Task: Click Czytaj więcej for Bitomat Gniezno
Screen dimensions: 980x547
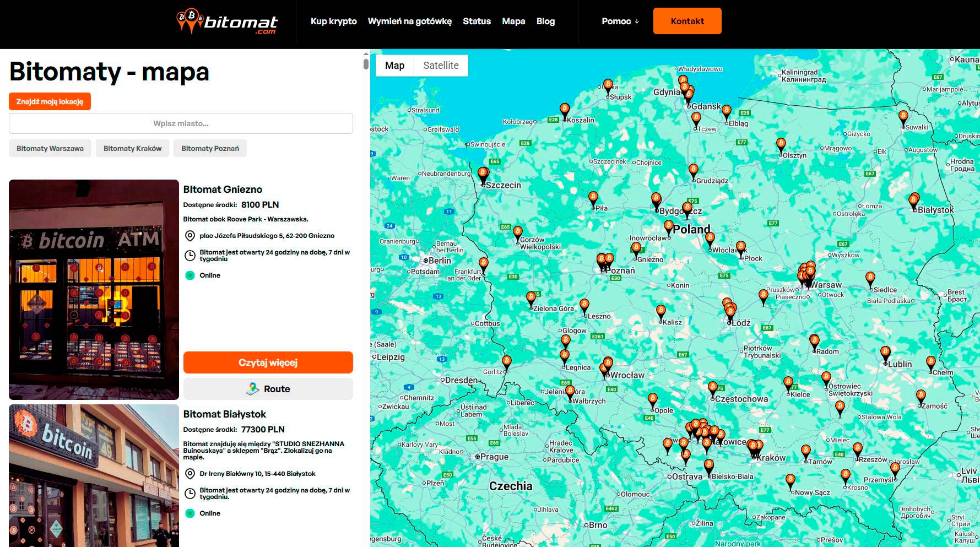Action: click(268, 362)
